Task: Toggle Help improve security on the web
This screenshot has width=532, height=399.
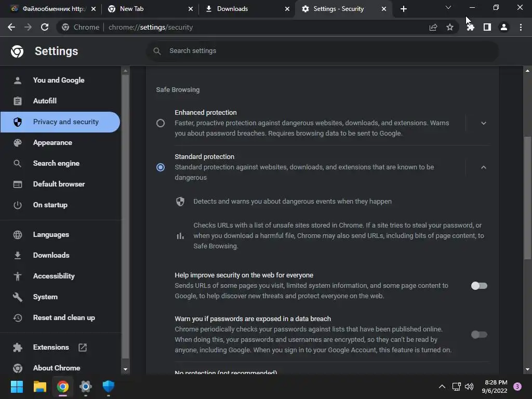Action: pos(479,286)
